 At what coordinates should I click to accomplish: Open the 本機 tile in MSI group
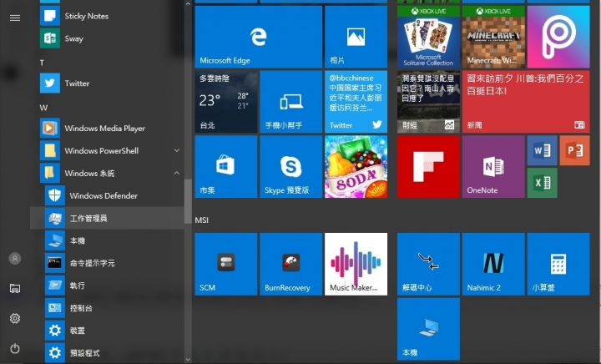[428, 329]
